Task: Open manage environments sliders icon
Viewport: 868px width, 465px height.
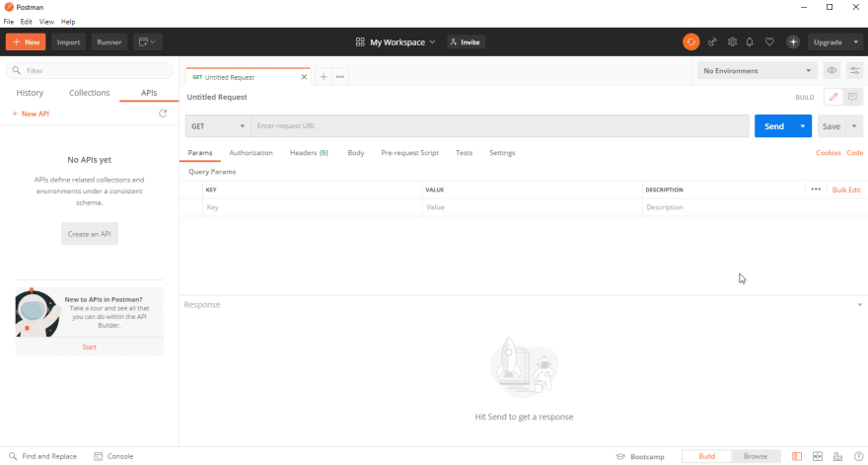Action: (x=855, y=70)
